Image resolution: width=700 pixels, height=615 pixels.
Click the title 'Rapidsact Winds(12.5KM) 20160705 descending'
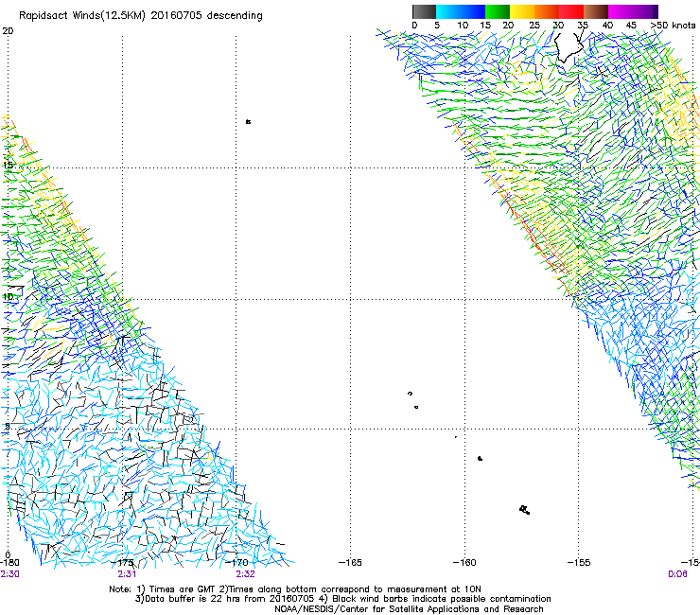click(x=141, y=15)
